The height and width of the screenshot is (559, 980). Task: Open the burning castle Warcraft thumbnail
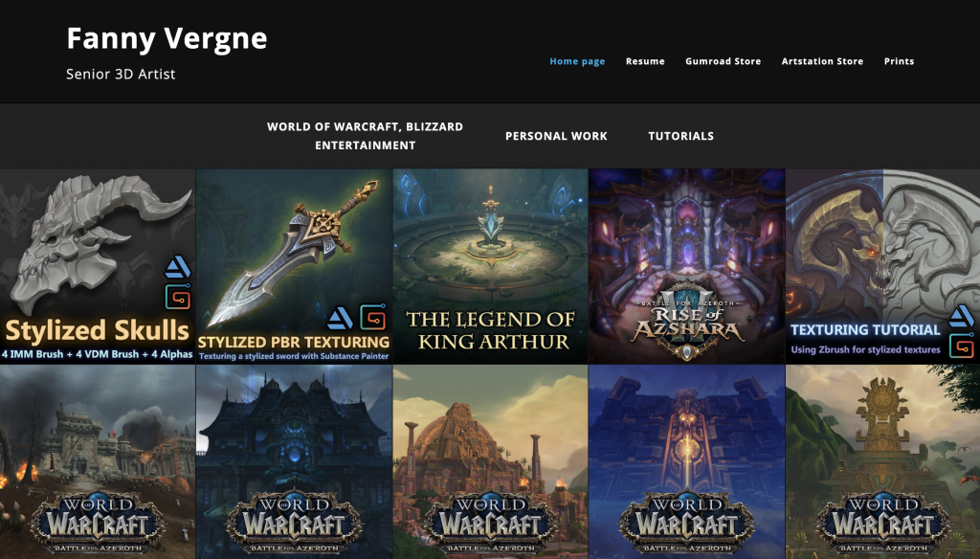(x=98, y=462)
